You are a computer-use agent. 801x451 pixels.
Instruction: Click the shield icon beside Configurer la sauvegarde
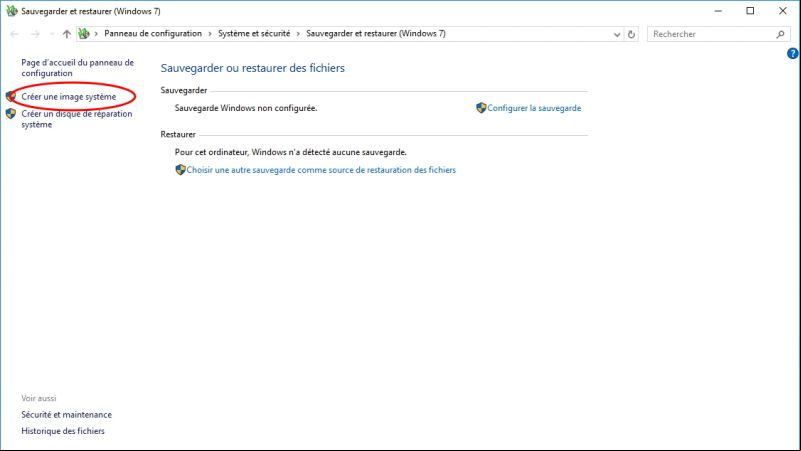[481, 108]
